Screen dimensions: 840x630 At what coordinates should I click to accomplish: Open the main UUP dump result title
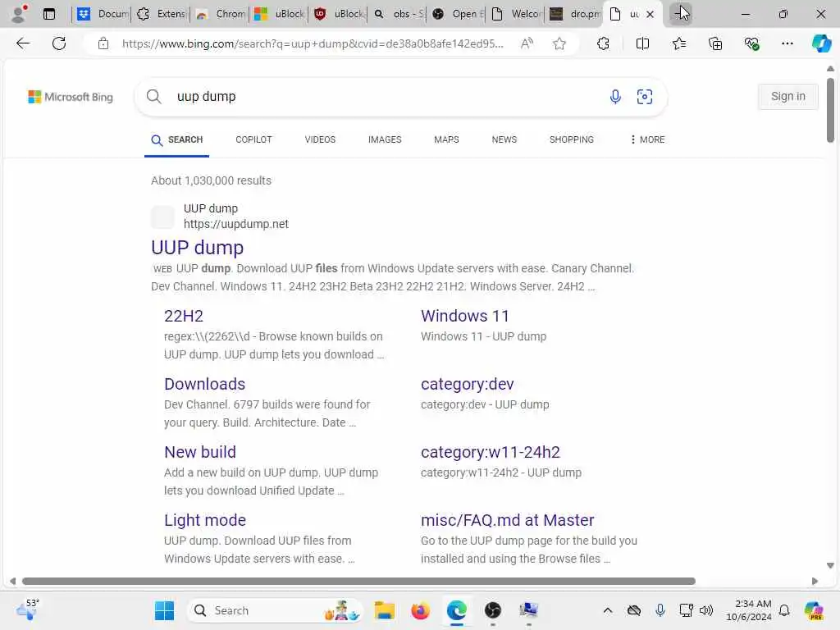197,248
